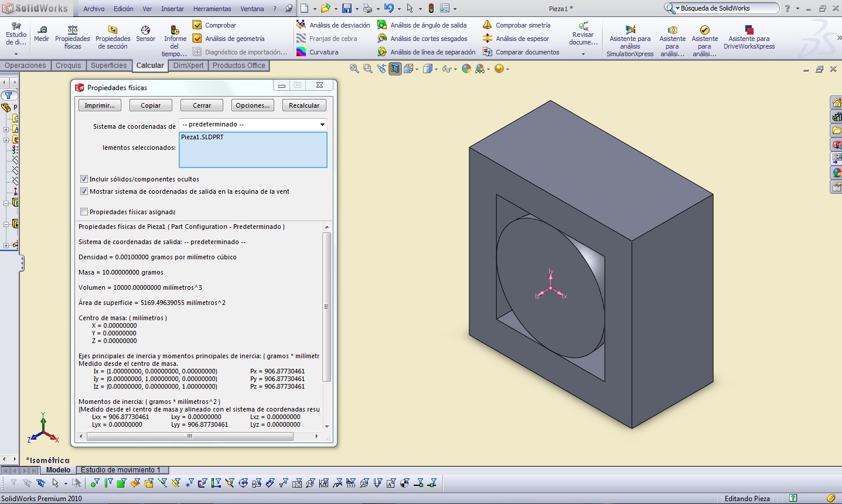Screen dimensions: 842x504
Task: Toggle Incluir sólidos/componentes ocultos checkbox
Action: click(84, 179)
